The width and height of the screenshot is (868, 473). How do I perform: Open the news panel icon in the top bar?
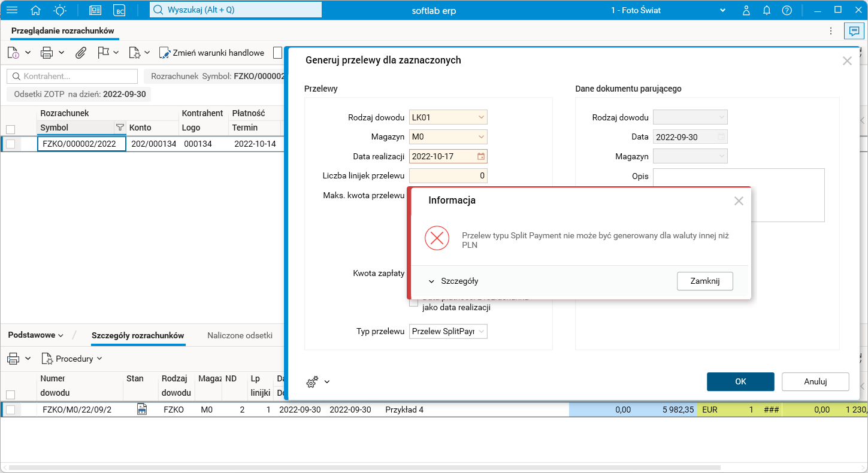pyautogui.click(x=95, y=10)
